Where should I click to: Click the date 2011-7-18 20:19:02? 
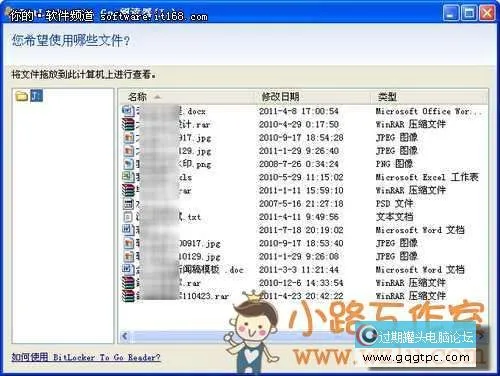(301, 230)
